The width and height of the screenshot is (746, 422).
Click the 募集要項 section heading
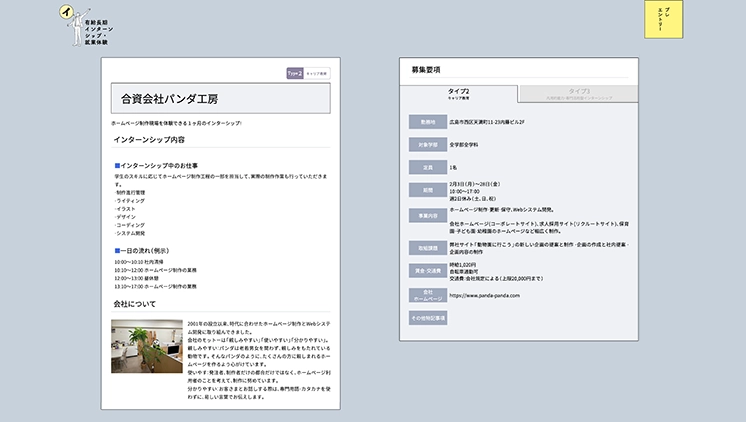[426, 70]
